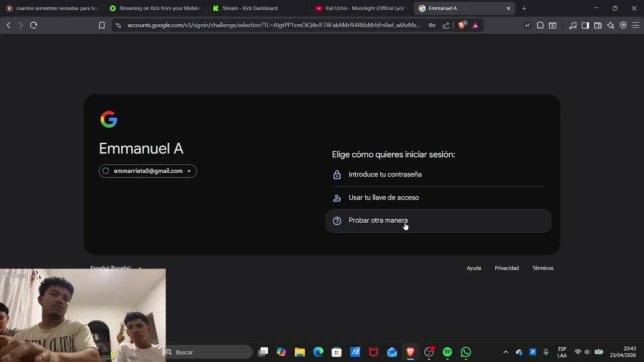644x362 pixels.
Task: Open a new browser tab
Action: [524, 8]
